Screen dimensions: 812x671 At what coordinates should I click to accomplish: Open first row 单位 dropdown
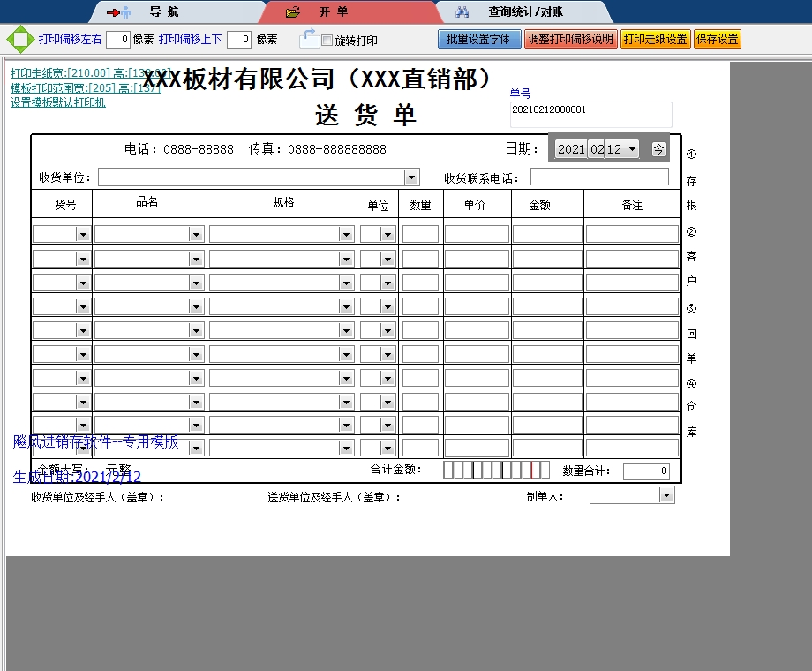tap(387, 235)
